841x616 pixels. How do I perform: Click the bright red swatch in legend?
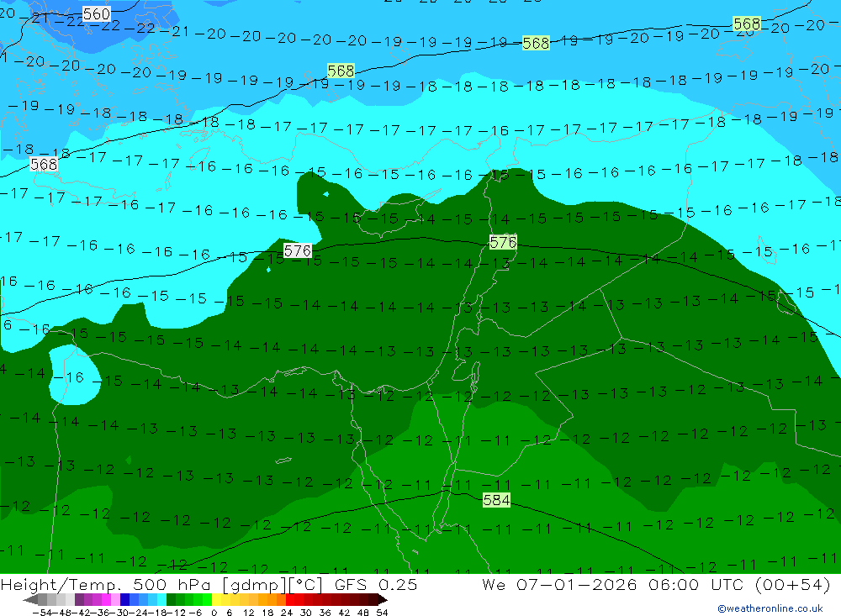[290, 599]
